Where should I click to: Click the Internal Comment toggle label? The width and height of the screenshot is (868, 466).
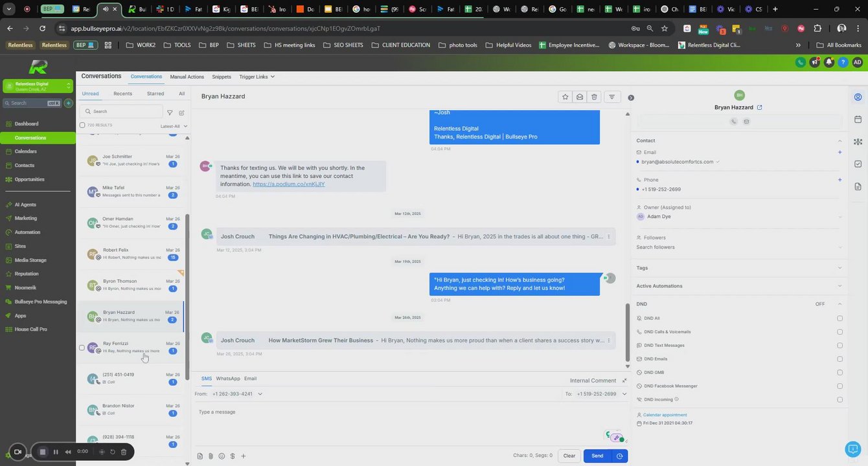(593, 381)
